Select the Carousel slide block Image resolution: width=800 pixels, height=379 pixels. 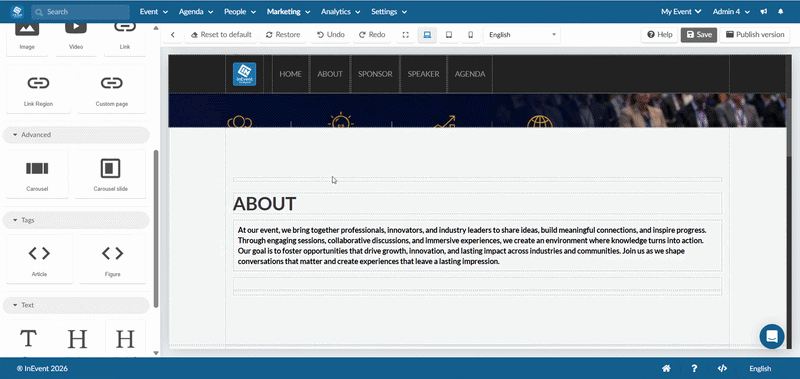(110, 173)
